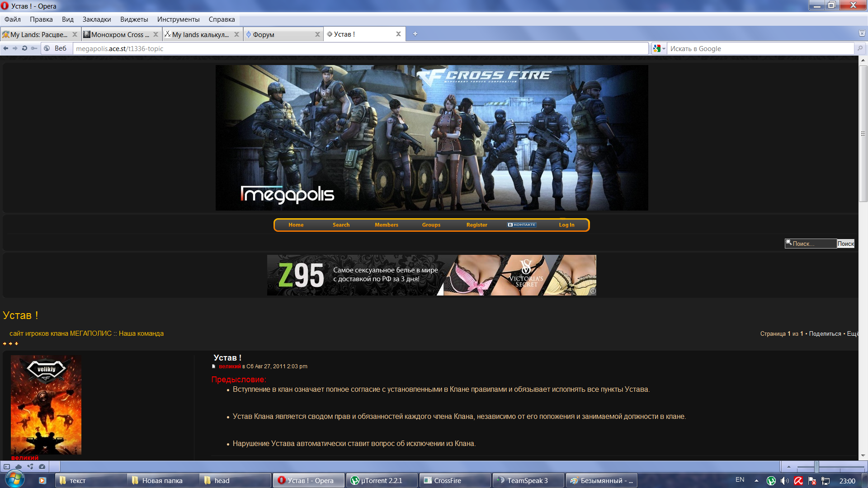
Task: Open the Search forum link
Action: pyautogui.click(x=341, y=225)
